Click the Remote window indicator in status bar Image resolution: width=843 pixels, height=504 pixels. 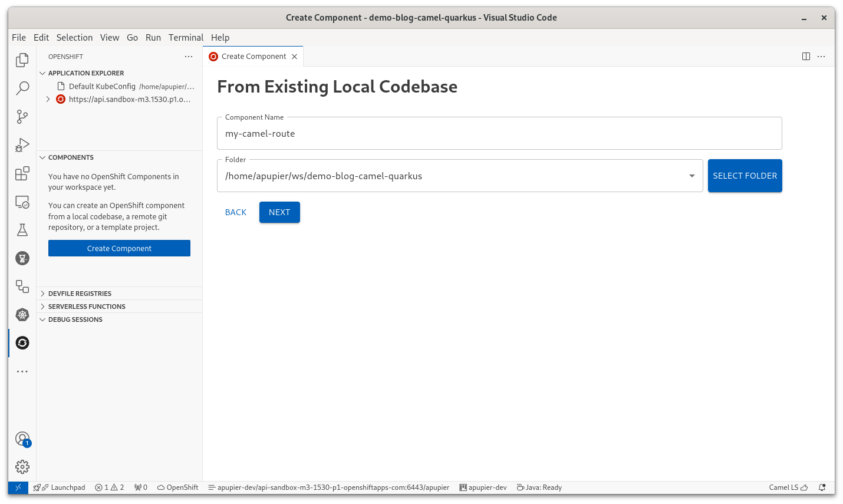pos(18,487)
